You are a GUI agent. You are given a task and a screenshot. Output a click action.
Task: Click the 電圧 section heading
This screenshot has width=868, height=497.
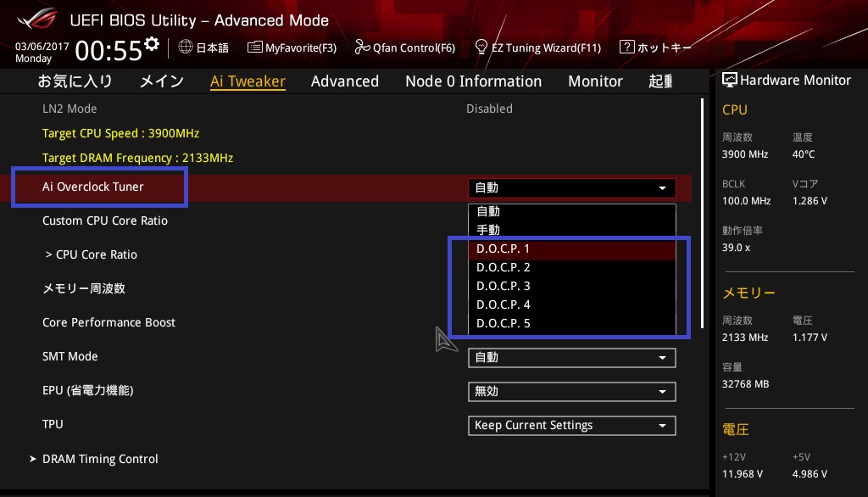tap(736, 429)
